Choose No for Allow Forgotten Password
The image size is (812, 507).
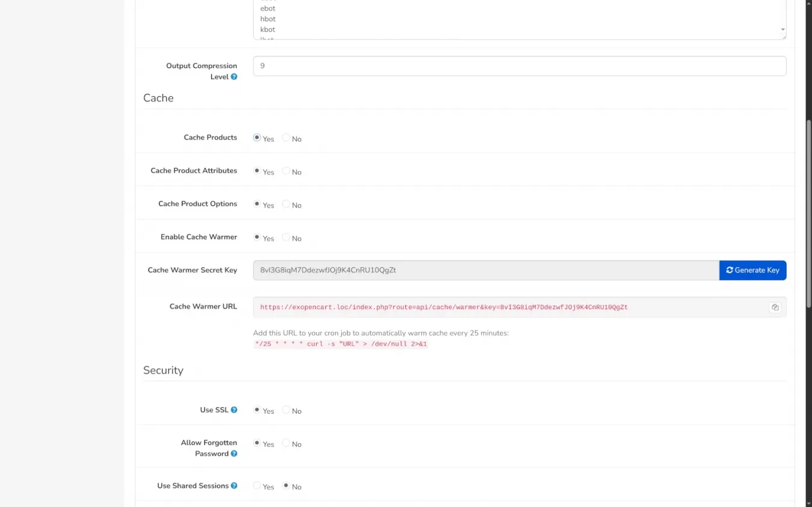click(x=286, y=443)
